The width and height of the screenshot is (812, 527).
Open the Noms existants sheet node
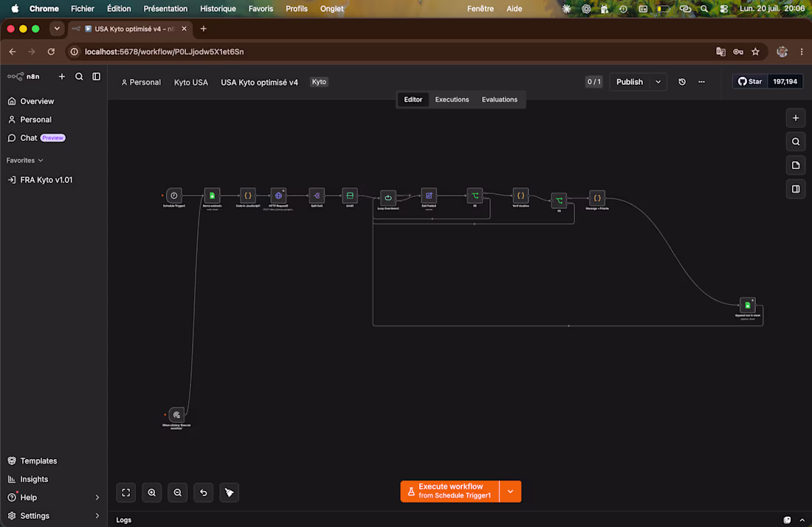212,196
